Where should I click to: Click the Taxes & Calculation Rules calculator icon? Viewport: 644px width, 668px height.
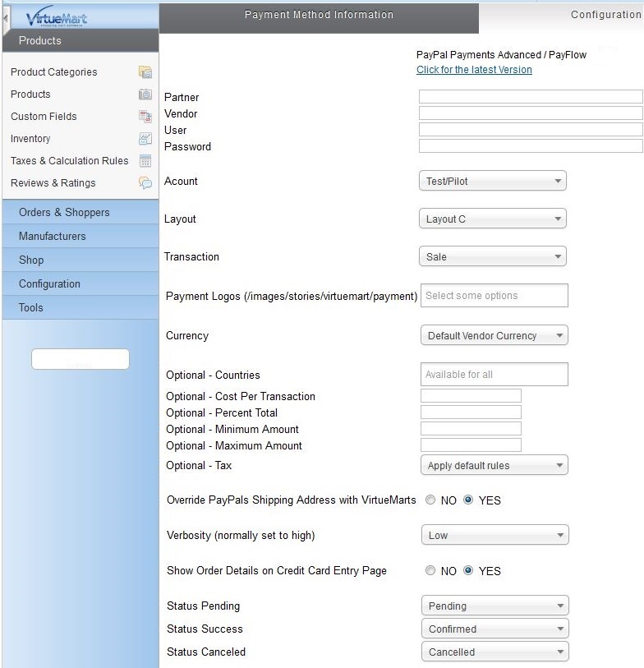pos(145,160)
